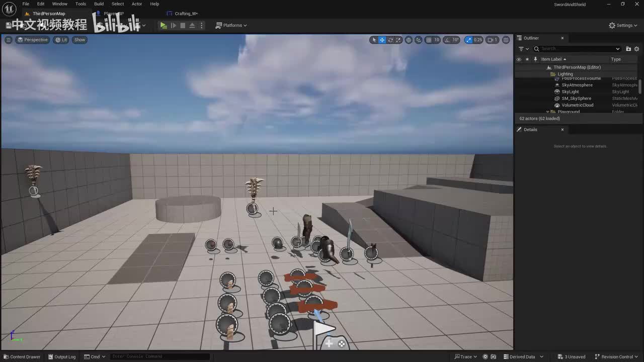Close the Details panel tab
644x362 pixels.
point(562,130)
